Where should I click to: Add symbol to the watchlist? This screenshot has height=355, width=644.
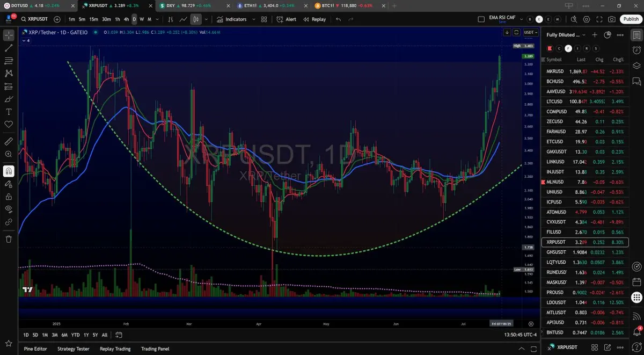point(595,35)
